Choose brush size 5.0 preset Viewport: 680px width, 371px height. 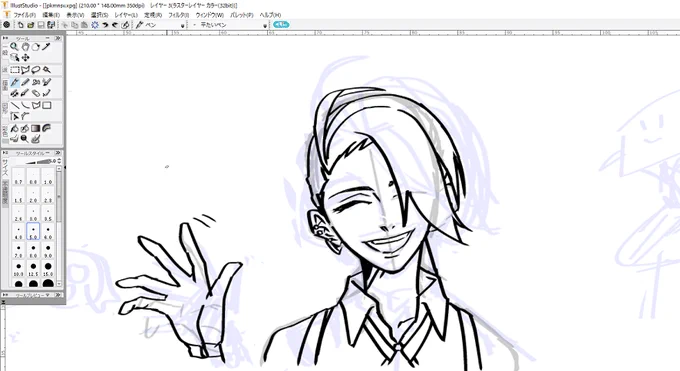point(33,232)
